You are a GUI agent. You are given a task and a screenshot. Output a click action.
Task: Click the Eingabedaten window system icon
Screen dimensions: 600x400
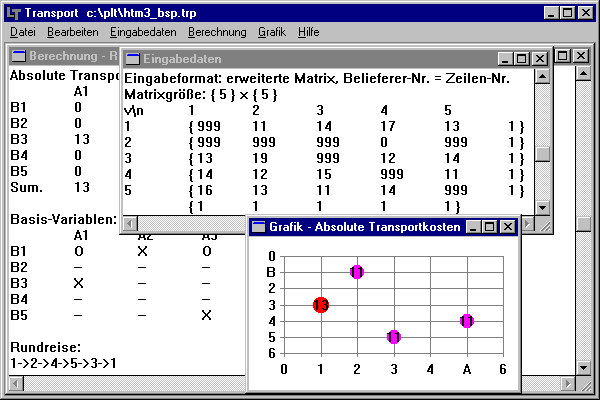pyautogui.click(x=133, y=60)
